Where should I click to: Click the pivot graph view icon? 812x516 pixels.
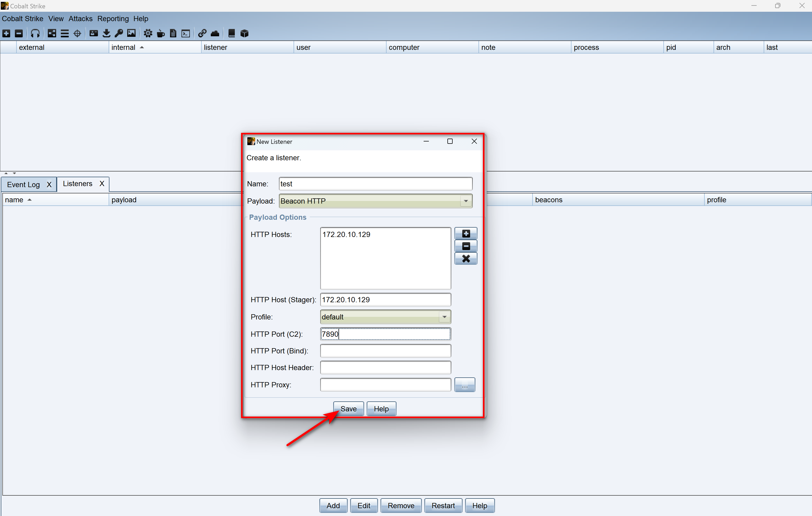coord(52,33)
